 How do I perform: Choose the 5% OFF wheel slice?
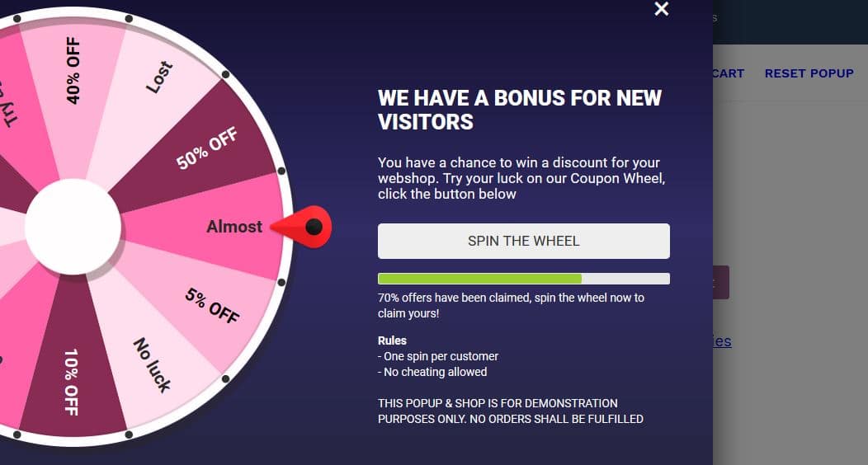(x=212, y=306)
